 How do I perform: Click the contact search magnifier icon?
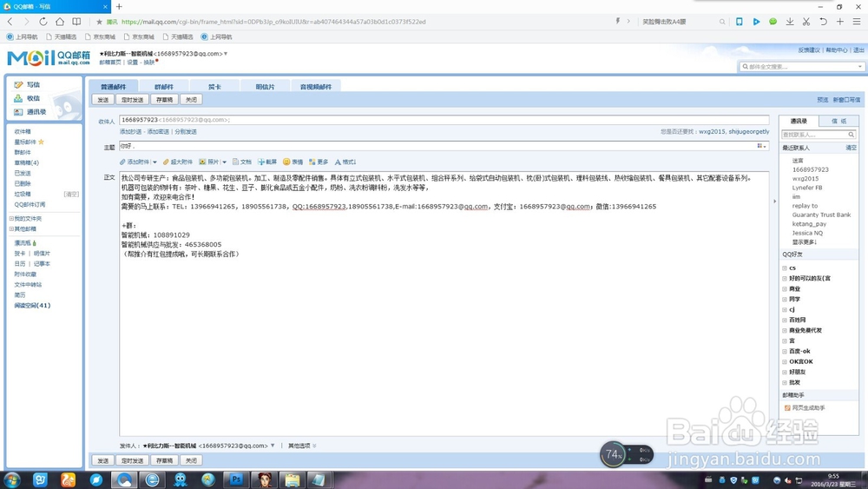(x=852, y=135)
